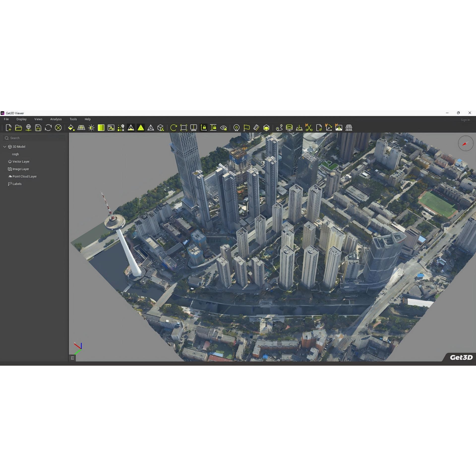Select the solid green triangle render mode
The height and width of the screenshot is (476, 476).
pos(141,128)
